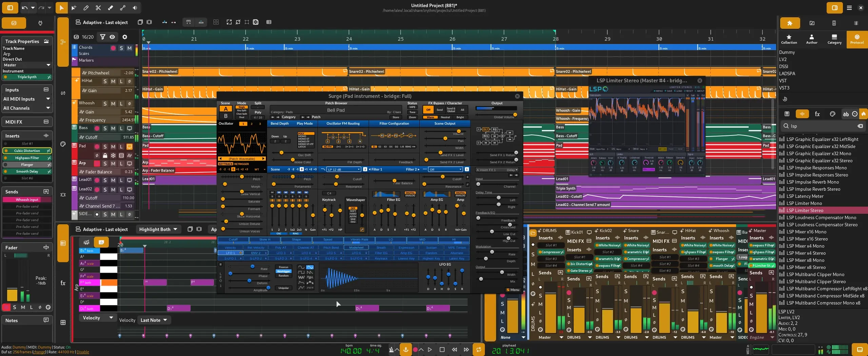This screenshot has height=356, width=868.
Task: Mute the HiHat track
Action: pyautogui.click(x=113, y=81)
